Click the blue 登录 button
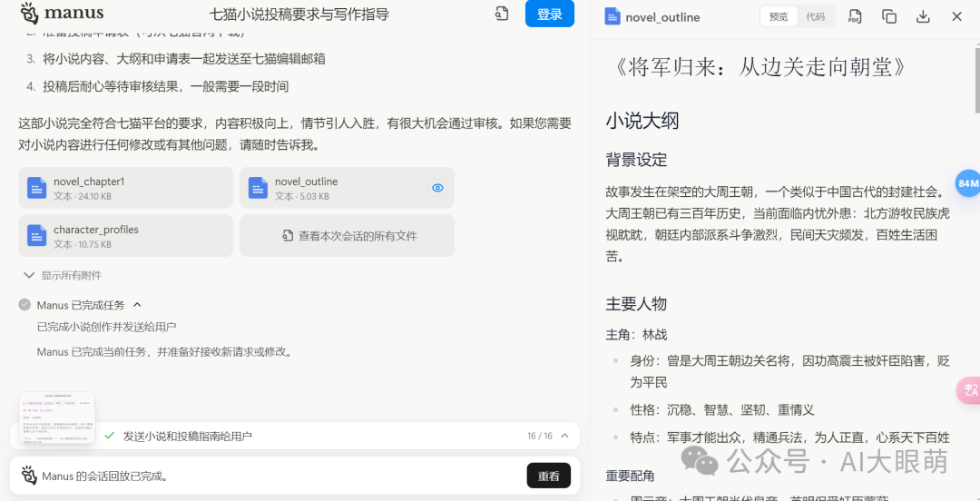980x501 pixels. click(549, 14)
